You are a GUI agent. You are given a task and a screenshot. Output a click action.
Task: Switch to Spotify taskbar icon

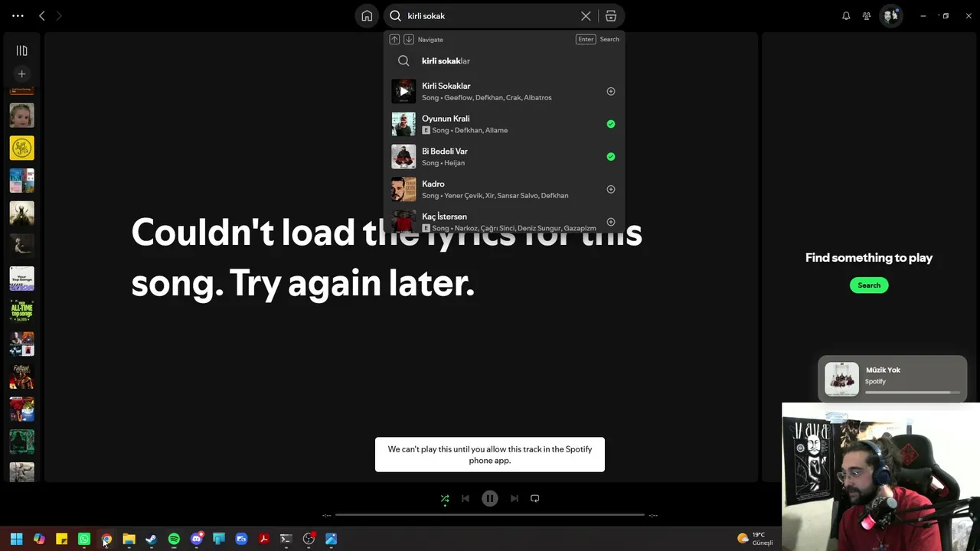(x=174, y=539)
